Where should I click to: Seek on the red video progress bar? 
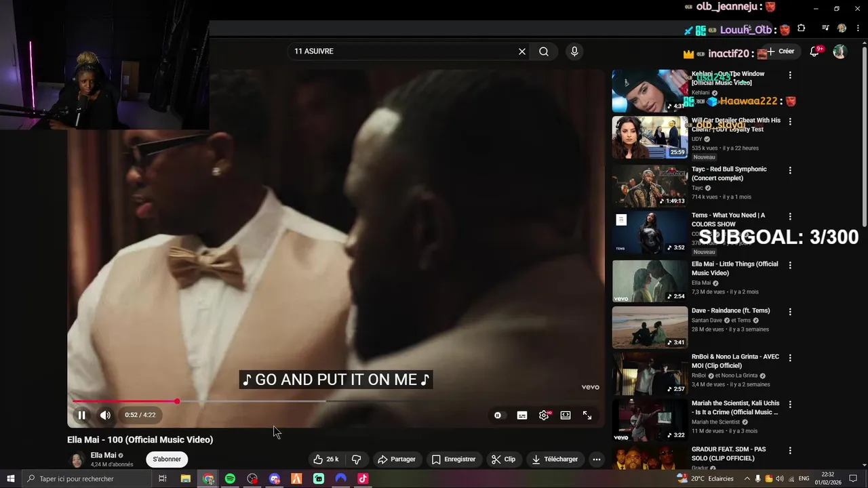coord(335,401)
